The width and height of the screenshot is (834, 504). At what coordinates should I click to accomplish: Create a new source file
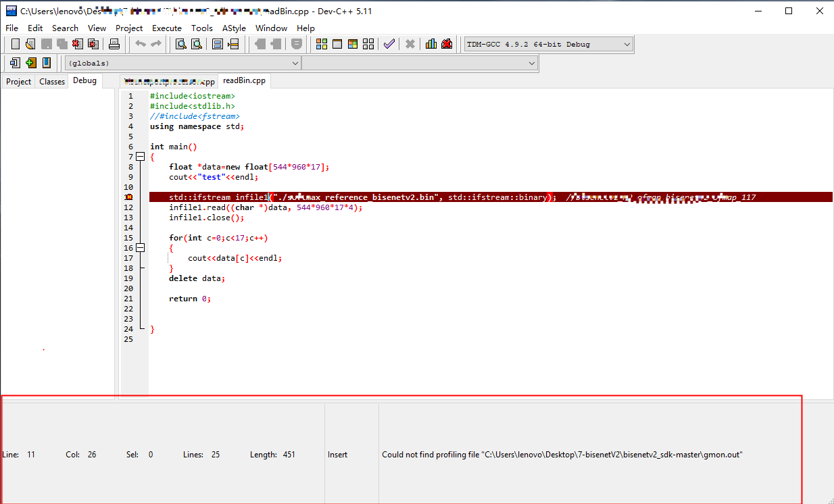16,43
